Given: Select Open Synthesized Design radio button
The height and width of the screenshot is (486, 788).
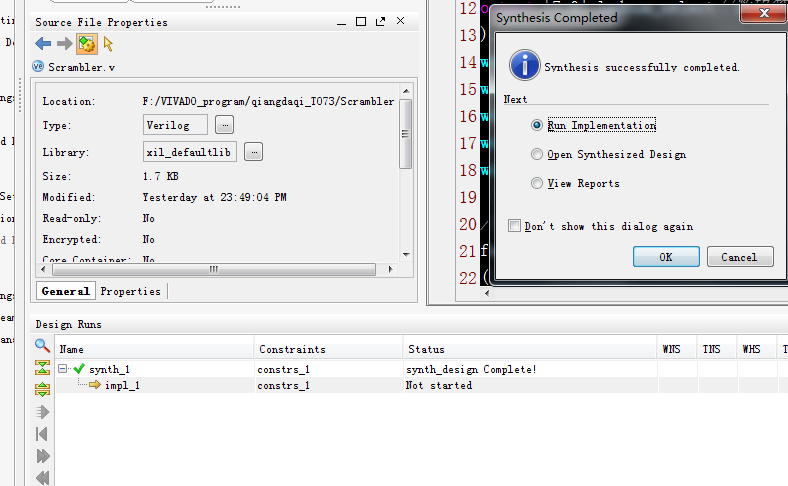Looking at the screenshot, I should point(538,155).
